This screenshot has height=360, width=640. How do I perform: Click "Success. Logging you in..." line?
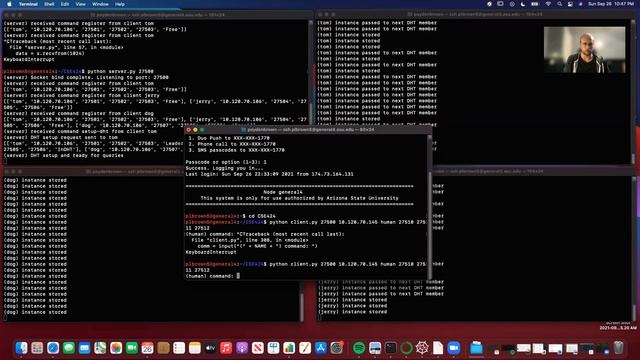click(x=224, y=168)
